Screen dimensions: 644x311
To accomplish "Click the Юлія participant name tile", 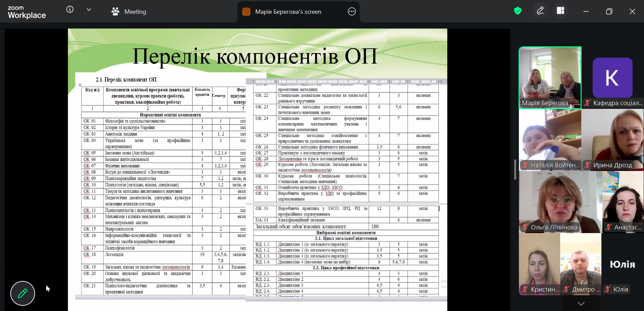I will pyautogui.click(x=622, y=265).
